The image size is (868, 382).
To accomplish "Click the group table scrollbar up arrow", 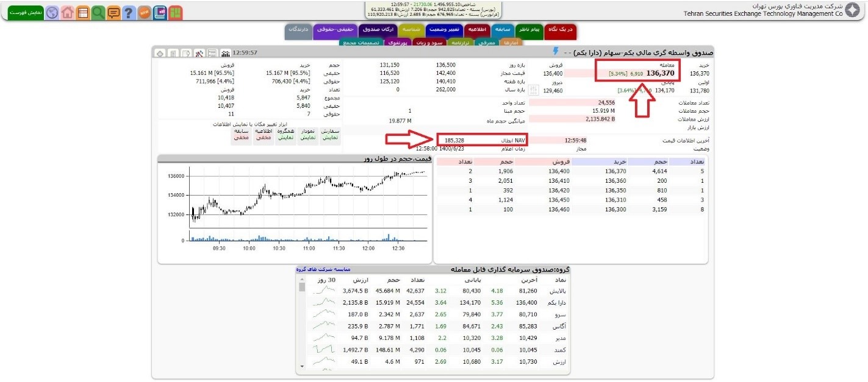I will pos(301,280).
